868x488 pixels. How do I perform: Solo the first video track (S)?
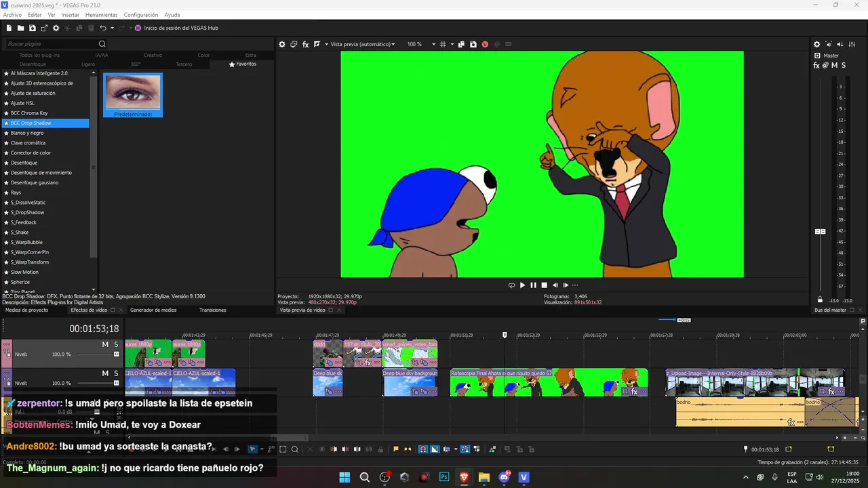click(x=116, y=344)
